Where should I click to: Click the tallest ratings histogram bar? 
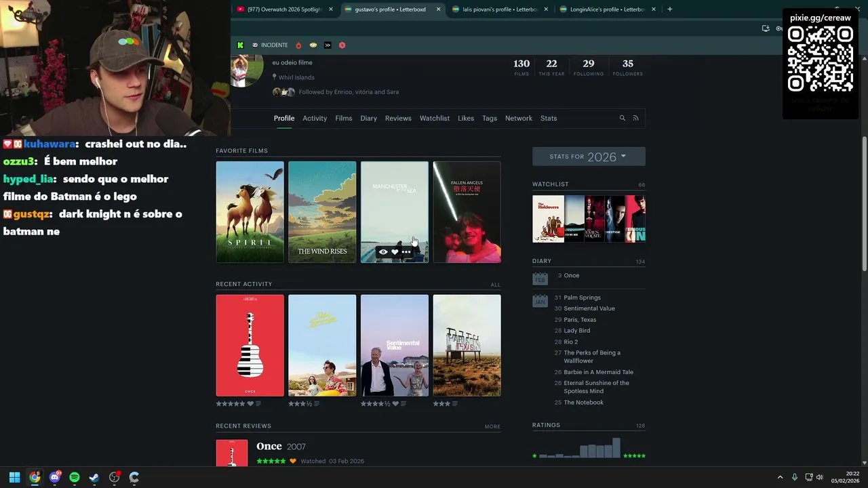(616, 448)
